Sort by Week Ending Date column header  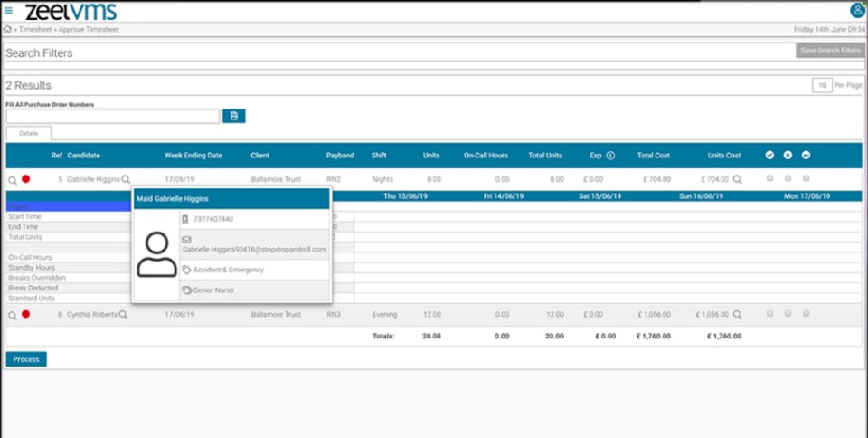pyautogui.click(x=193, y=156)
